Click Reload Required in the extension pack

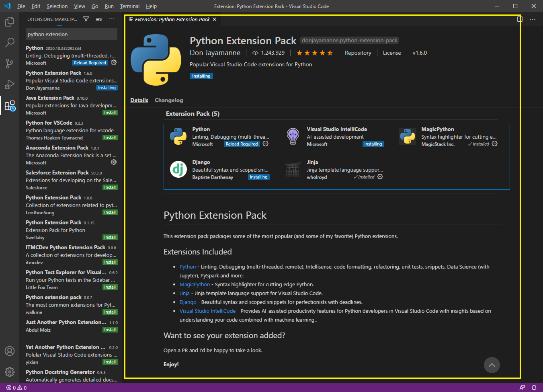pos(242,144)
